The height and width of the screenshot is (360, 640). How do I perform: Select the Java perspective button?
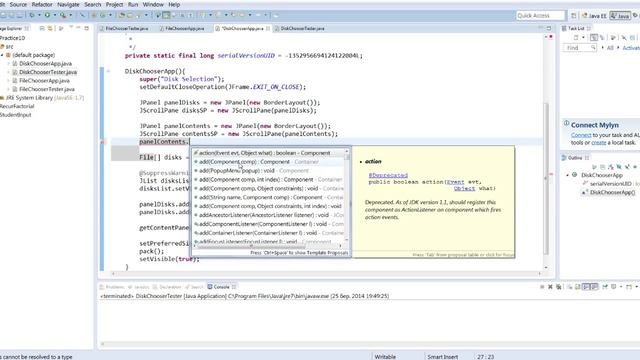[x=620, y=16]
